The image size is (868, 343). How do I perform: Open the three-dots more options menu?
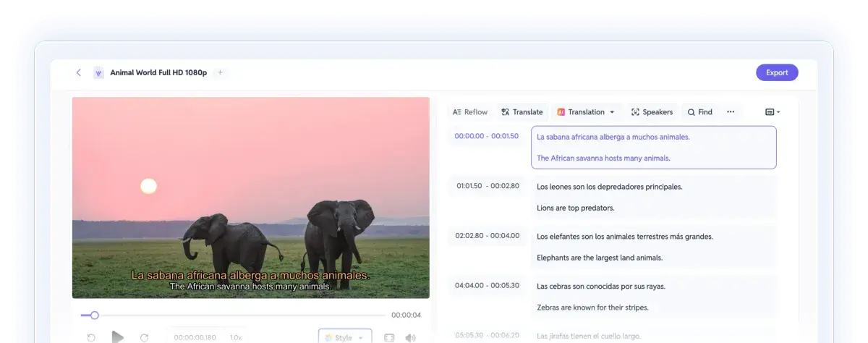(731, 112)
